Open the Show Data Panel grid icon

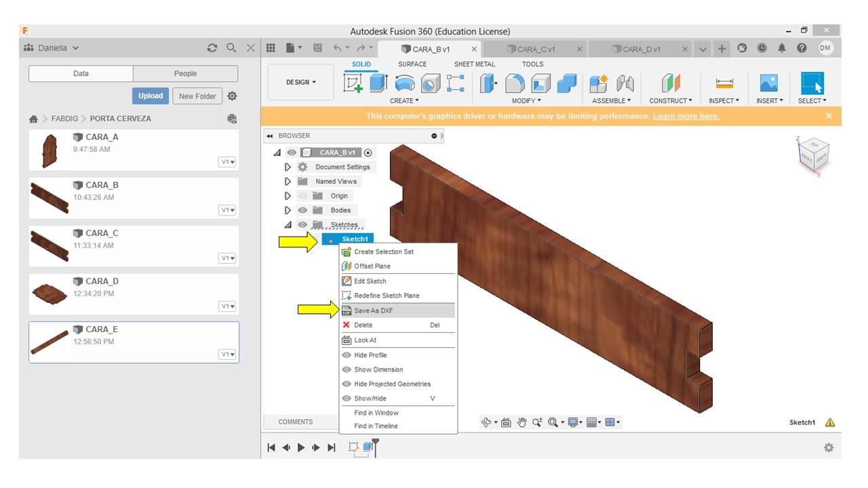[271, 48]
